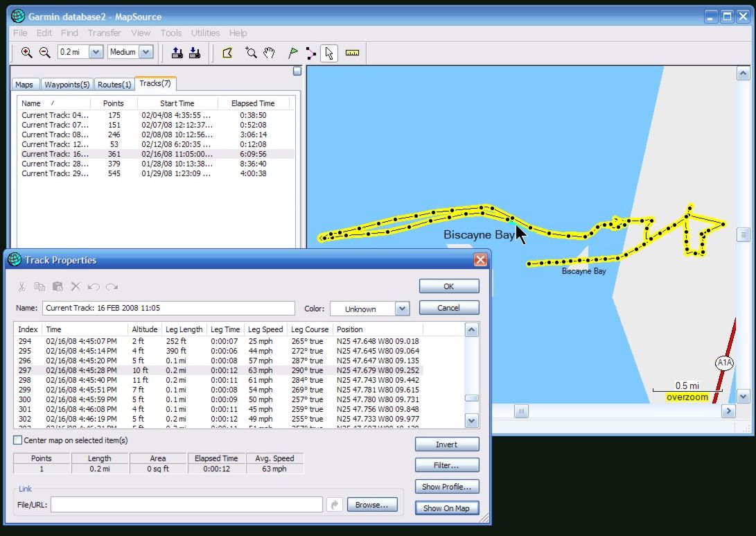This screenshot has height=536, width=756.
Task: Sort track list by Elapsed Time header
Action: [x=253, y=103]
